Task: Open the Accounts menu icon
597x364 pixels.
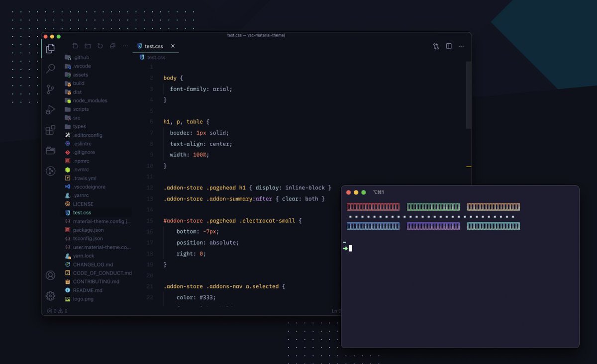Action: [50, 275]
